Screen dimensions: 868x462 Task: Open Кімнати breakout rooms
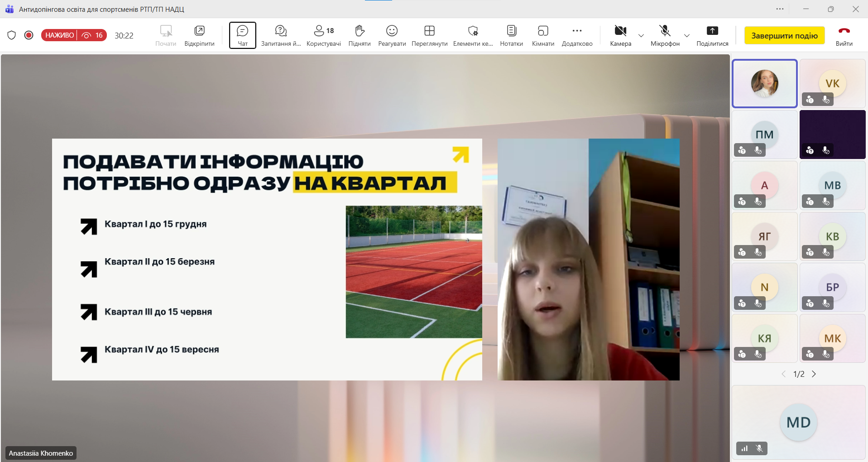click(x=543, y=35)
